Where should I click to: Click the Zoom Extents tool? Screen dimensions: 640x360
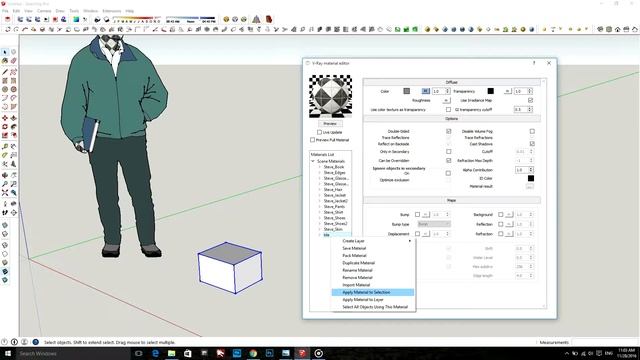point(5,193)
